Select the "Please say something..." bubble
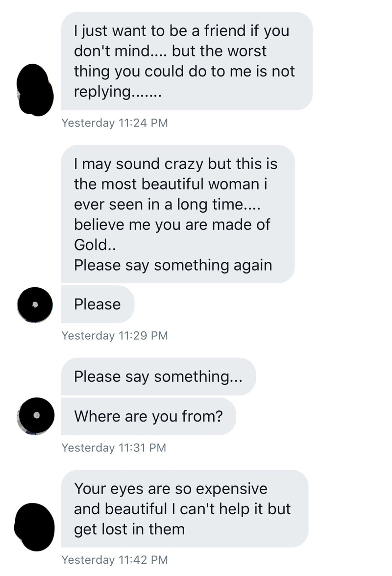The width and height of the screenshot is (392, 576). (x=158, y=376)
